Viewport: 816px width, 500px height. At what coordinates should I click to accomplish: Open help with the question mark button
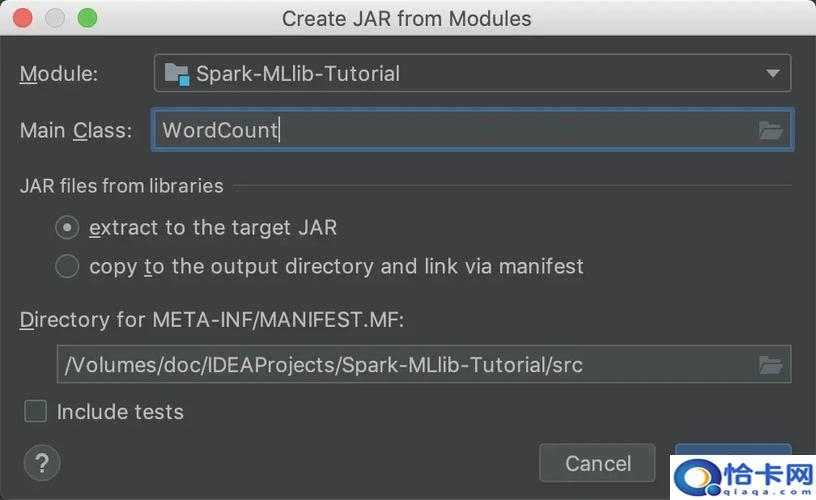tap(42, 463)
